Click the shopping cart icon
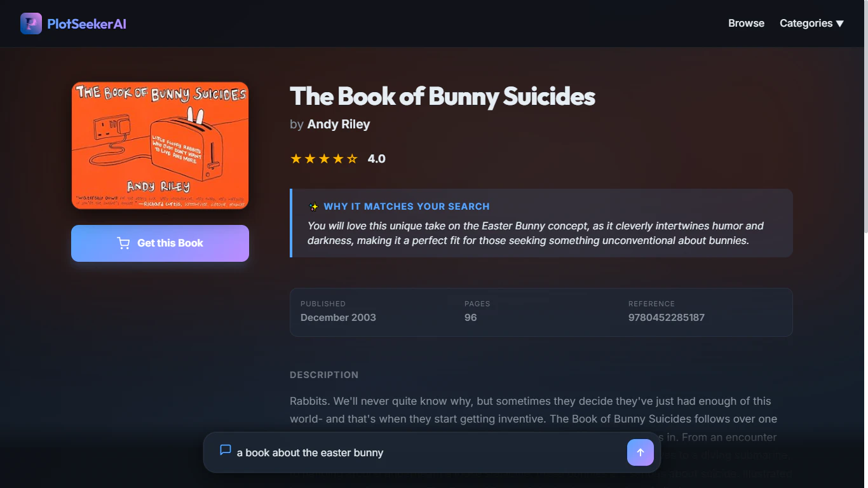Image resolution: width=868 pixels, height=488 pixels. [x=123, y=243]
